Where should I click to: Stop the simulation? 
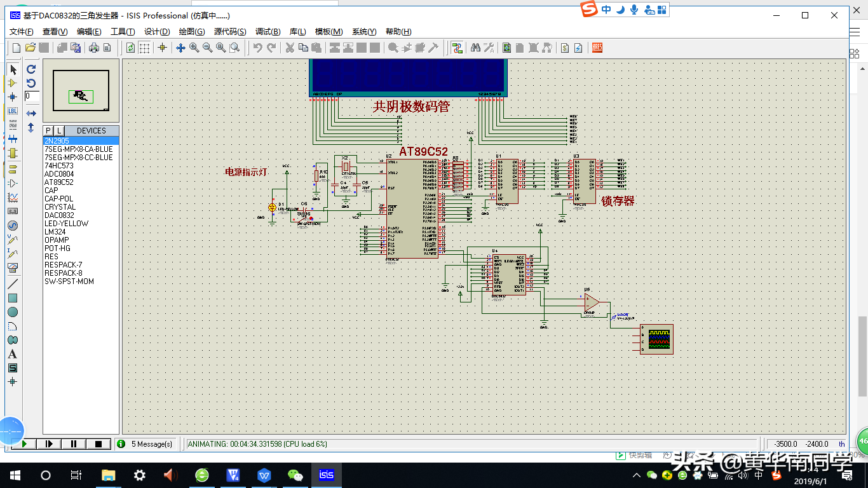coord(98,444)
